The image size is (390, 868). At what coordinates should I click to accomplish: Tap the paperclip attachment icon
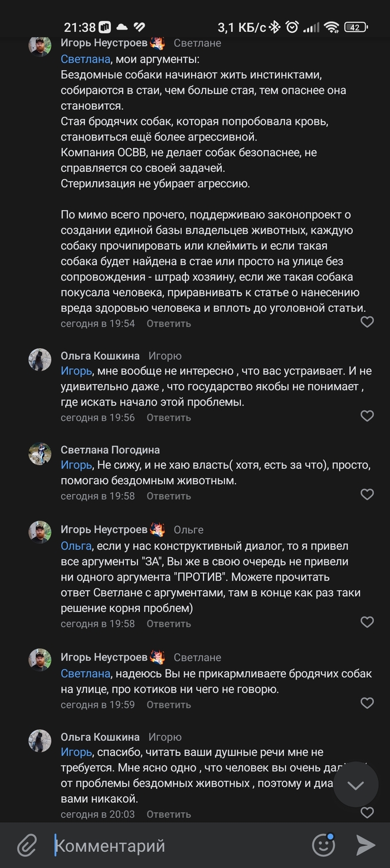pyautogui.click(x=26, y=846)
